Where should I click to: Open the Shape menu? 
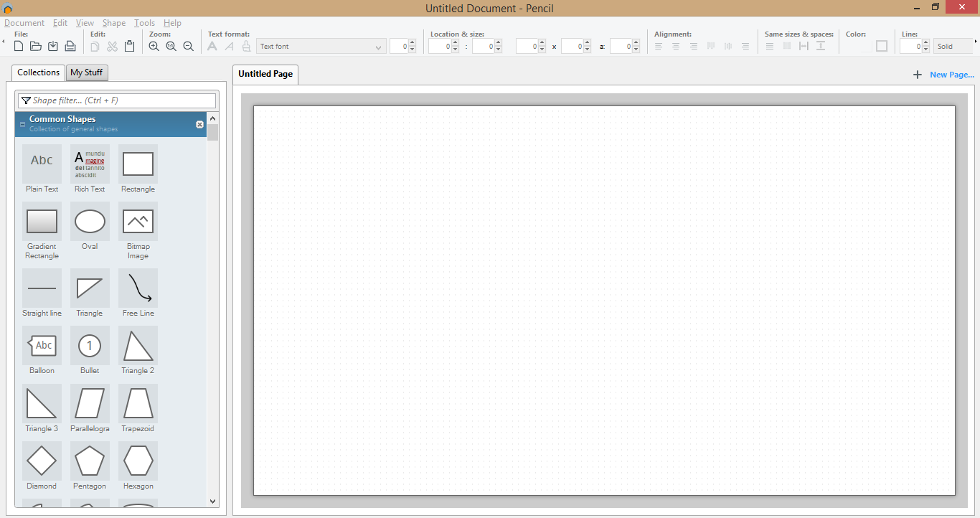click(x=114, y=23)
